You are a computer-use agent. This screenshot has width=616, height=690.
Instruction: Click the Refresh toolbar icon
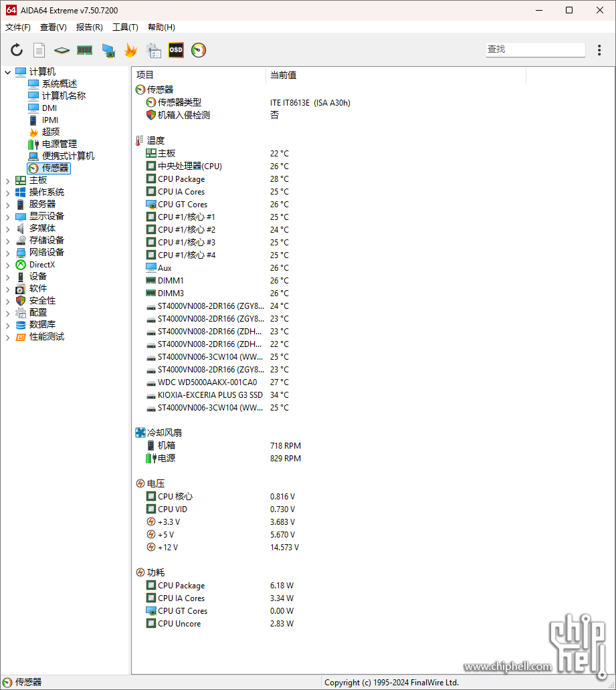(17, 50)
